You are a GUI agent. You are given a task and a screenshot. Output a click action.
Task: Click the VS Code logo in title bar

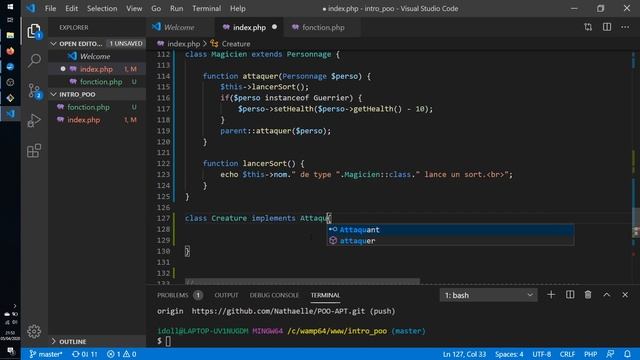click(x=31, y=8)
